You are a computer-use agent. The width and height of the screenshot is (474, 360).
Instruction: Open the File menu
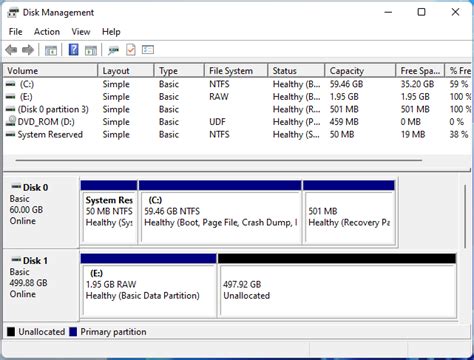16,32
